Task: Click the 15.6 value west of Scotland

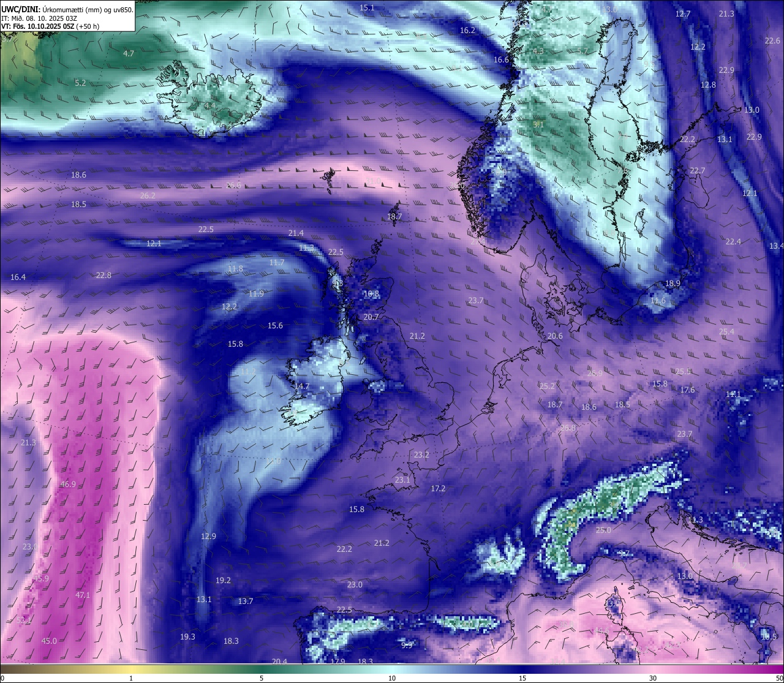Action: (x=275, y=325)
